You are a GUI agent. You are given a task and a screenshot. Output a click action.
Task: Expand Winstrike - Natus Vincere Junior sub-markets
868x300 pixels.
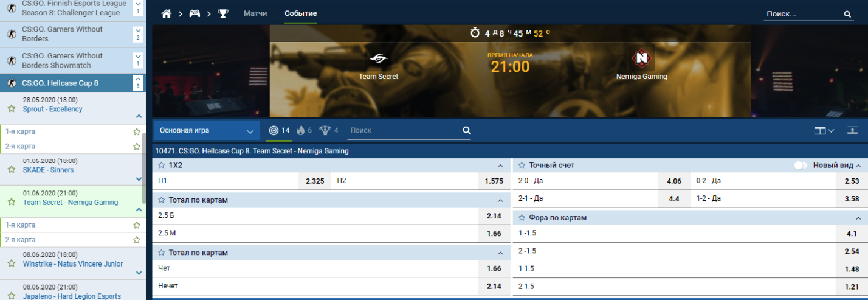pos(139,273)
